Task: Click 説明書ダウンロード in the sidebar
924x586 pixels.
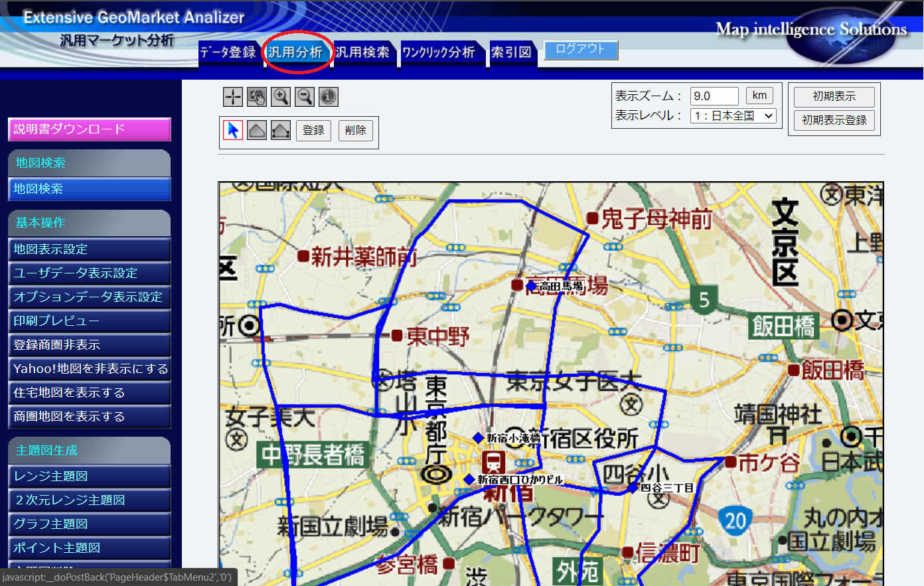Action: pos(90,129)
